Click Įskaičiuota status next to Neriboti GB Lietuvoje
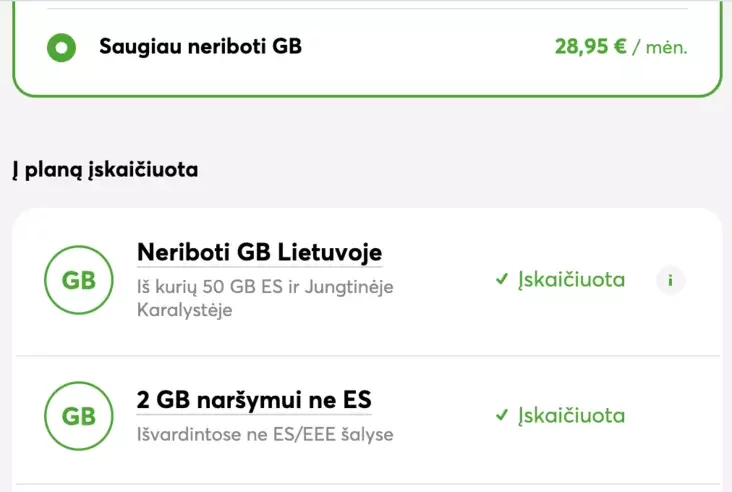732x492 pixels. pos(571,280)
